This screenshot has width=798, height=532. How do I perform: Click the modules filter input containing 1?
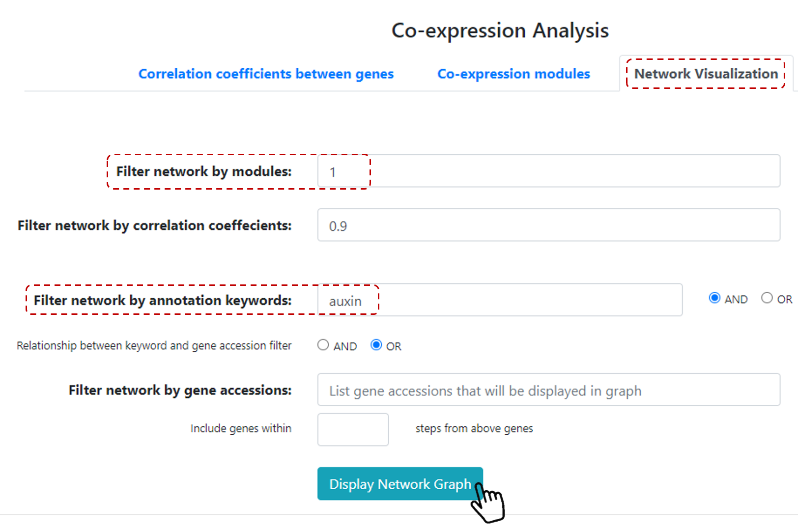coord(549,171)
